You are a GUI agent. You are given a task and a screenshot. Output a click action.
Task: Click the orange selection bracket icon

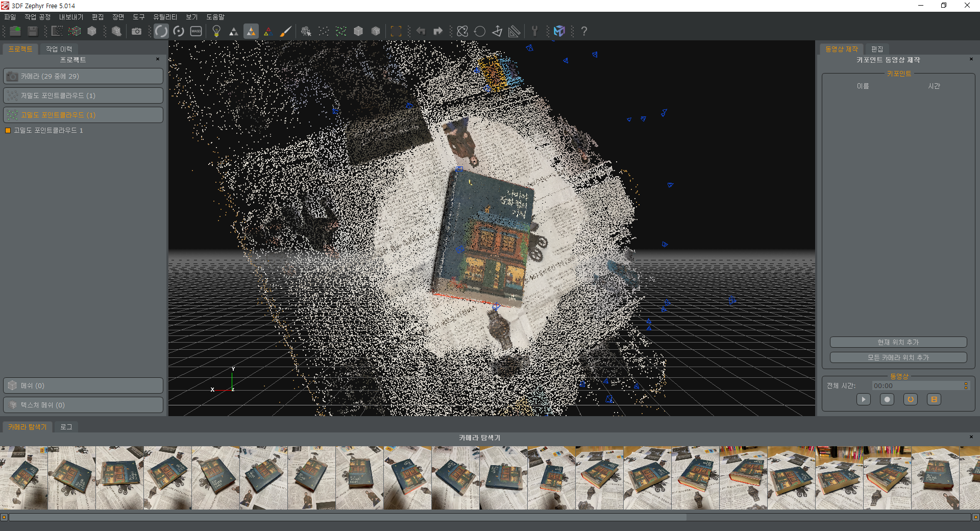pos(396,31)
